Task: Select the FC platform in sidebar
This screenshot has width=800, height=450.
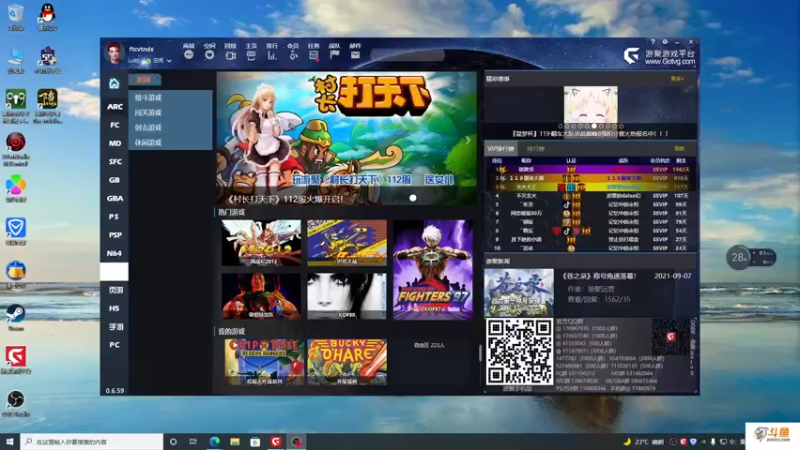Action: [115, 125]
